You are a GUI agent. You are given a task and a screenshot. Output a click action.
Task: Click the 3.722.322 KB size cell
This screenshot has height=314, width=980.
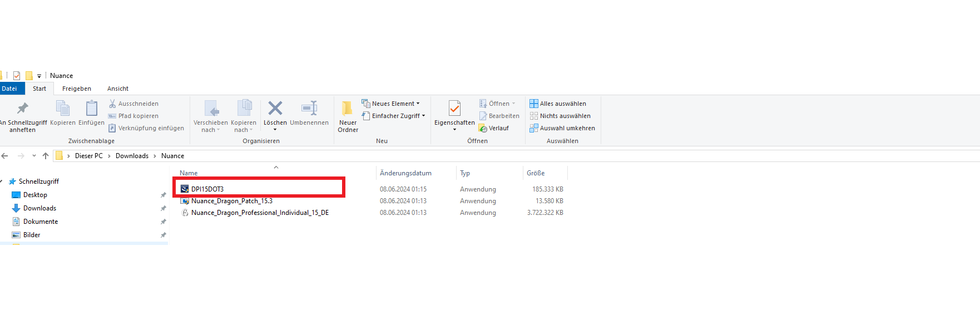point(545,213)
